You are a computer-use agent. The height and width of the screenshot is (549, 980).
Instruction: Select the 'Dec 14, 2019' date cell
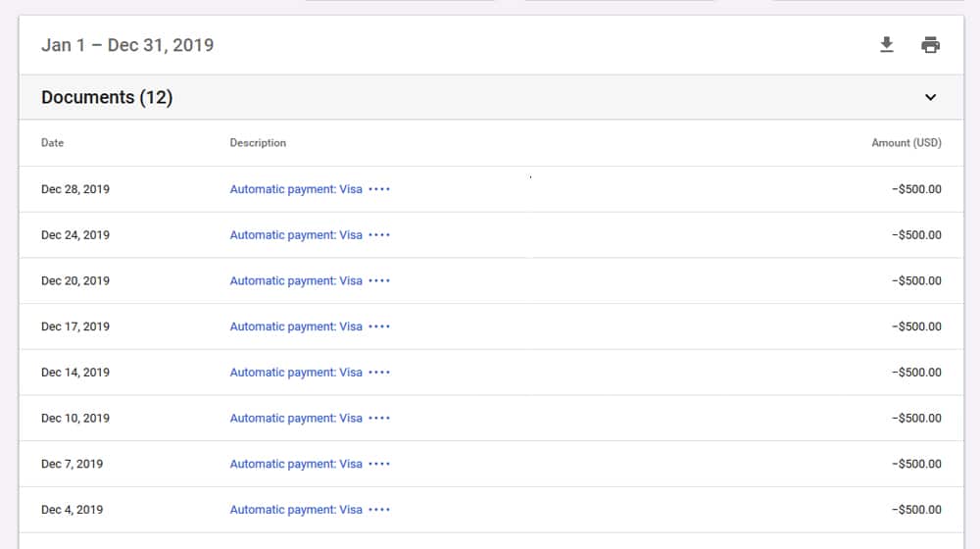[75, 372]
